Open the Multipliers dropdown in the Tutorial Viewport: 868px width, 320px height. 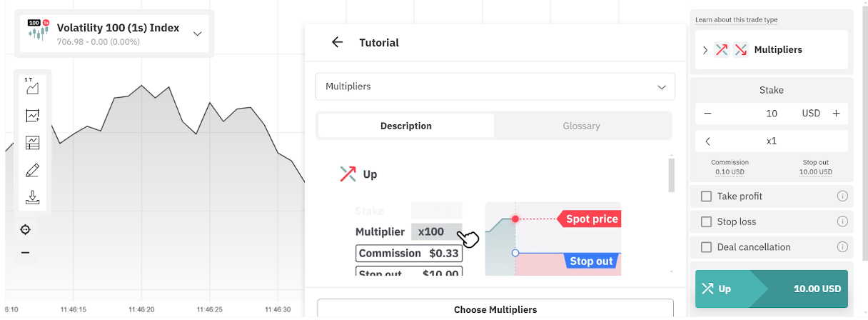pos(495,86)
